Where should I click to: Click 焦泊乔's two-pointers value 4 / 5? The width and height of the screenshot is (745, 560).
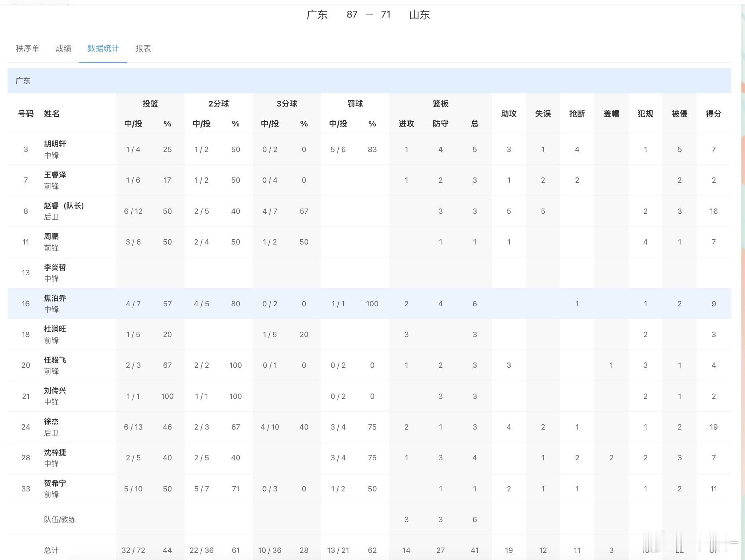(x=201, y=304)
